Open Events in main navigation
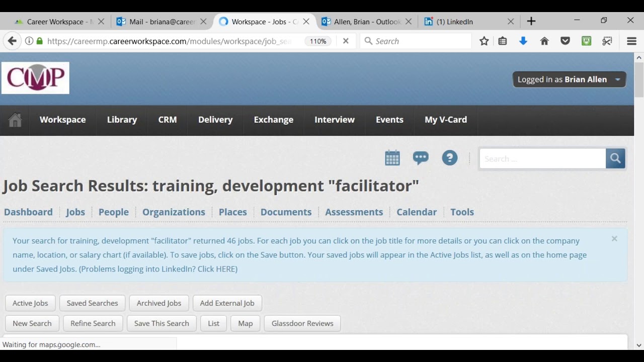This screenshot has height=362, width=644. [389, 120]
